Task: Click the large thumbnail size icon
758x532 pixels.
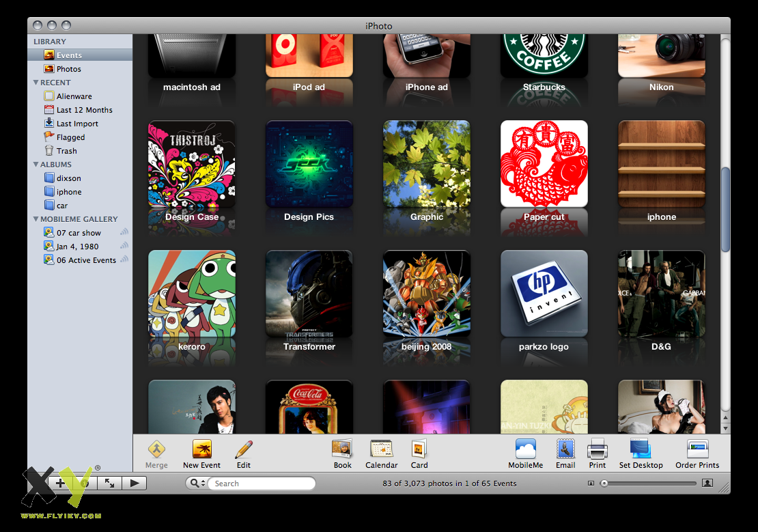Action: click(707, 483)
